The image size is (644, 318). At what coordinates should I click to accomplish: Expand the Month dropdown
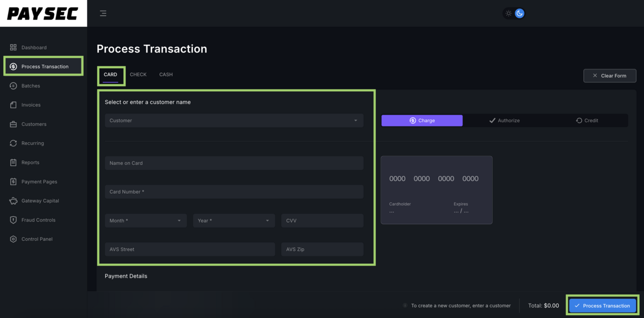click(145, 220)
